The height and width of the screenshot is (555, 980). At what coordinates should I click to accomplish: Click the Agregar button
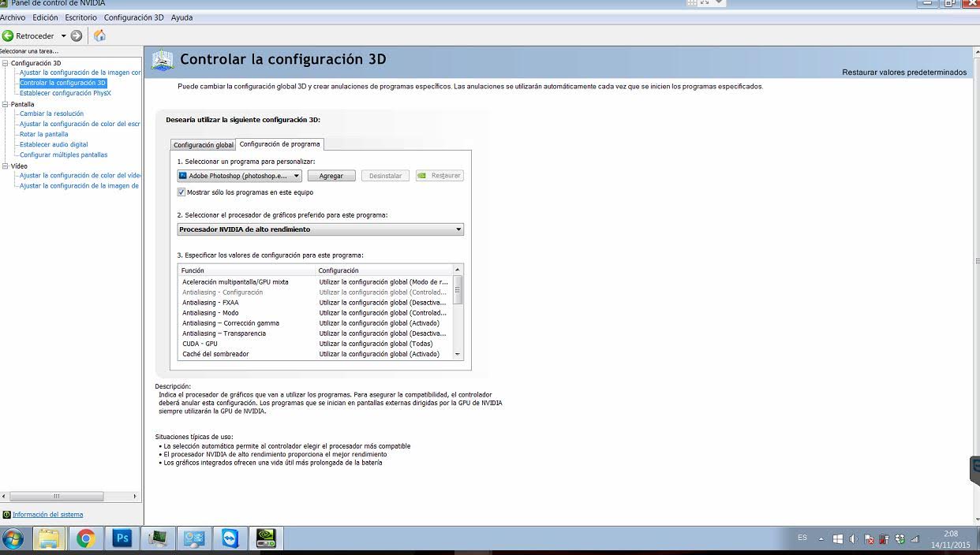tap(331, 176)
